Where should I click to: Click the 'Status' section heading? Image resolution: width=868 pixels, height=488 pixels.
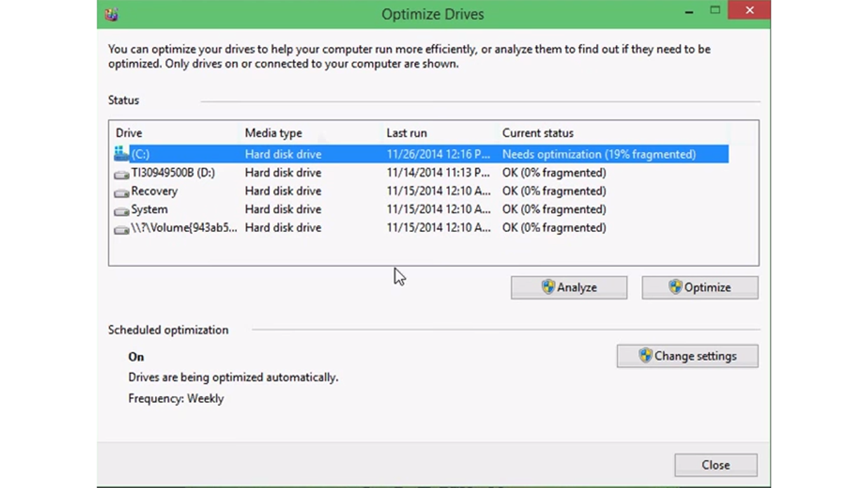pos(123,100)
